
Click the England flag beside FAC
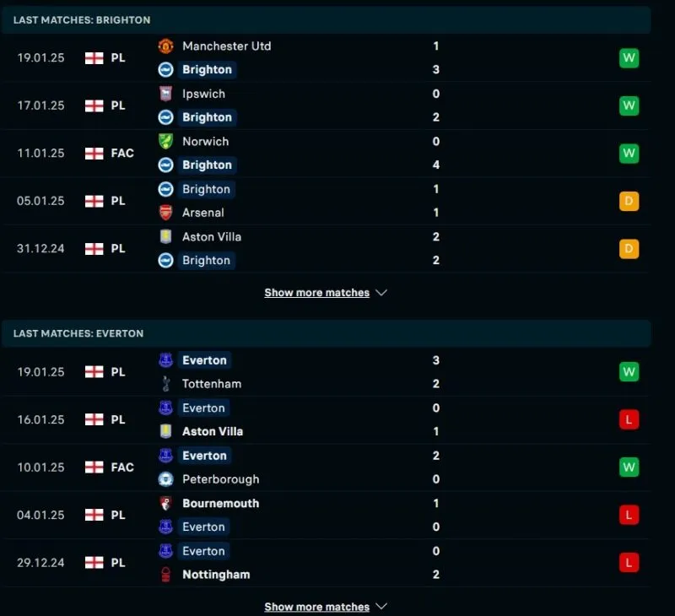tap(96, 153)
